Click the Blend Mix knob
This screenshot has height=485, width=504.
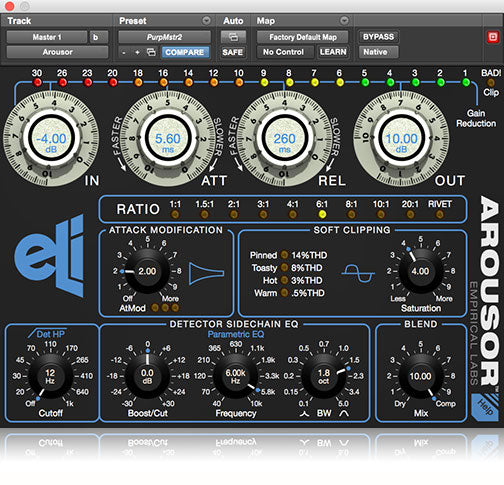point(420,376)
